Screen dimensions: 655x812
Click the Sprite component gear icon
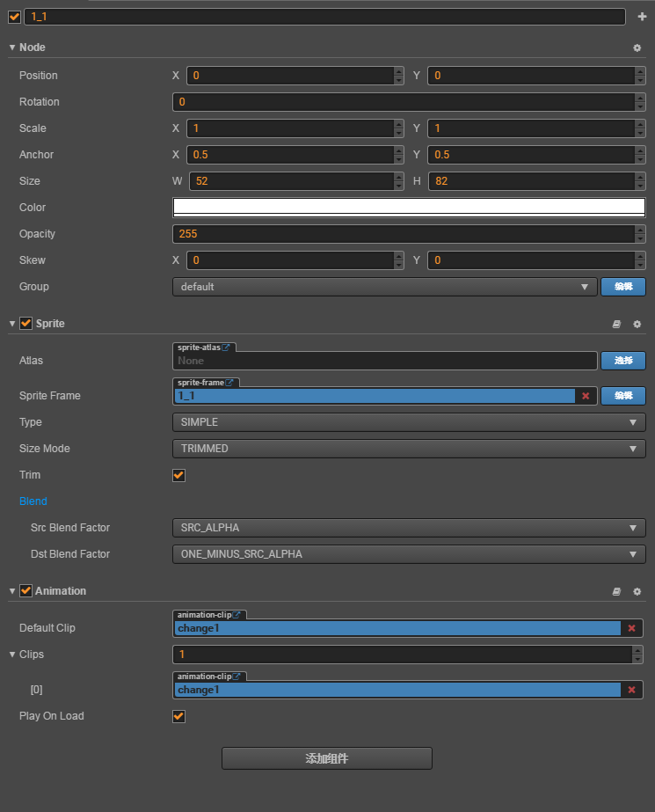[637, 324]
